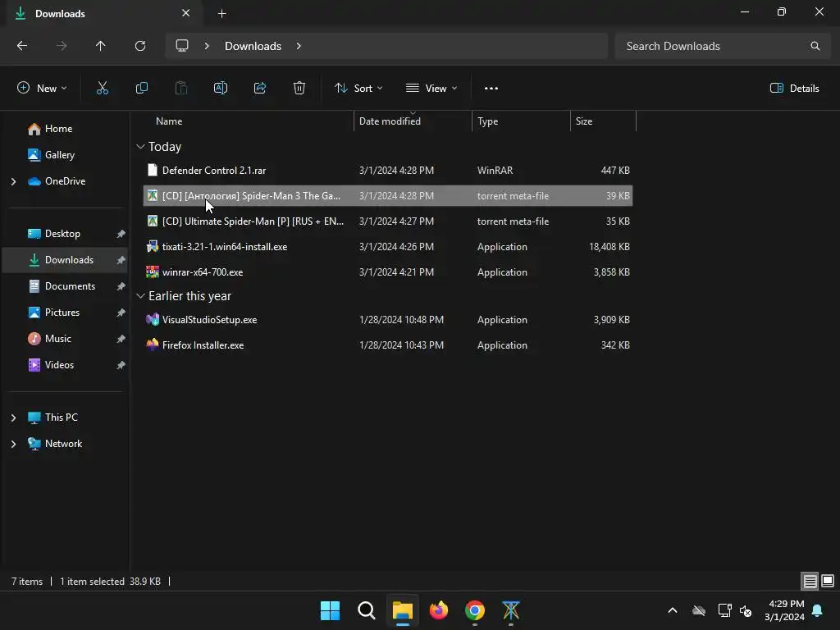This screenshot has height=630, width=840.
Task: Open Firefox from the taskbar
Action: (439, 610)
